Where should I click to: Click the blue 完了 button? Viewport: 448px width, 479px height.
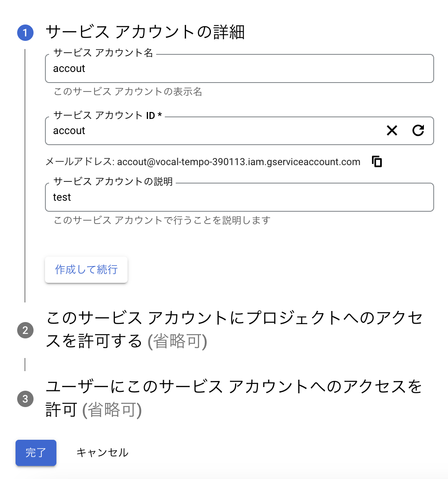36,453
